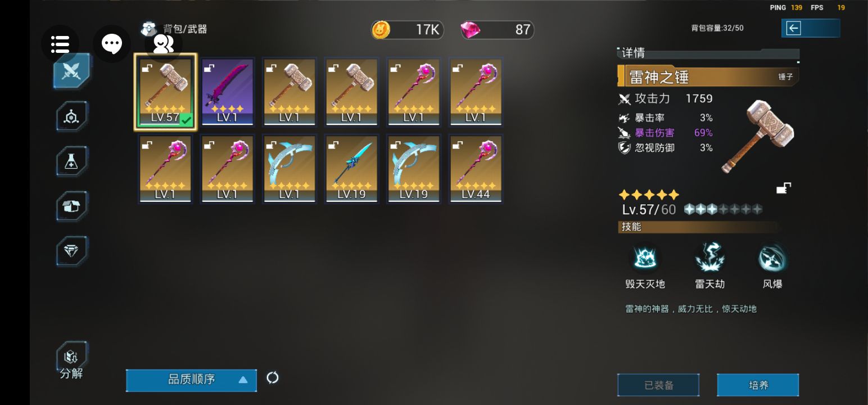Image resolution: width=868 pixels, height=405 pixels.
Task: Go back using the arrow button
Action: click(x=811, y=28)
